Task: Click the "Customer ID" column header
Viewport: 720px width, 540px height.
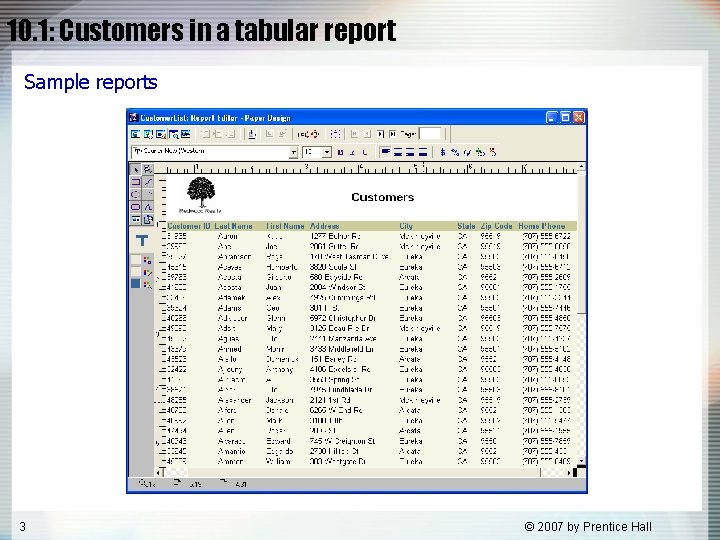Action: click(189, 226)
